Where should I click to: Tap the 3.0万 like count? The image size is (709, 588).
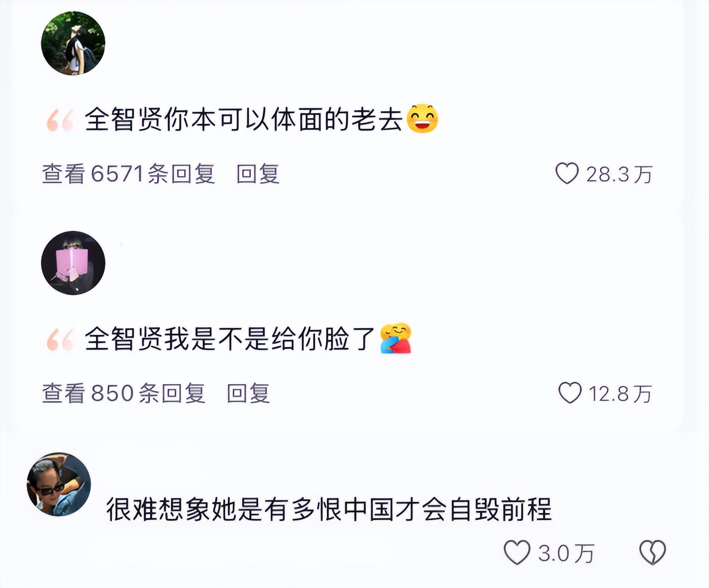[566, 553]
